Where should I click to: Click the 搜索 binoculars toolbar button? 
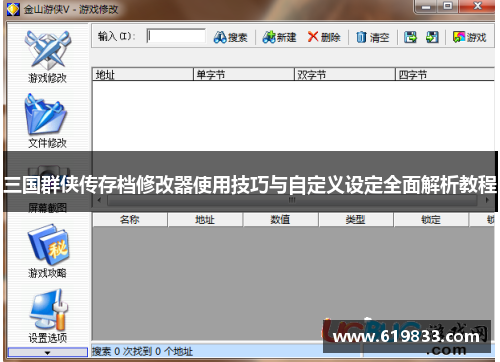point(230,37)
